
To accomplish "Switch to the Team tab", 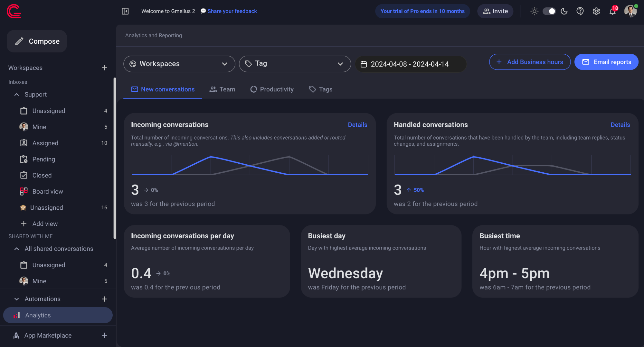I will (222, 89).
